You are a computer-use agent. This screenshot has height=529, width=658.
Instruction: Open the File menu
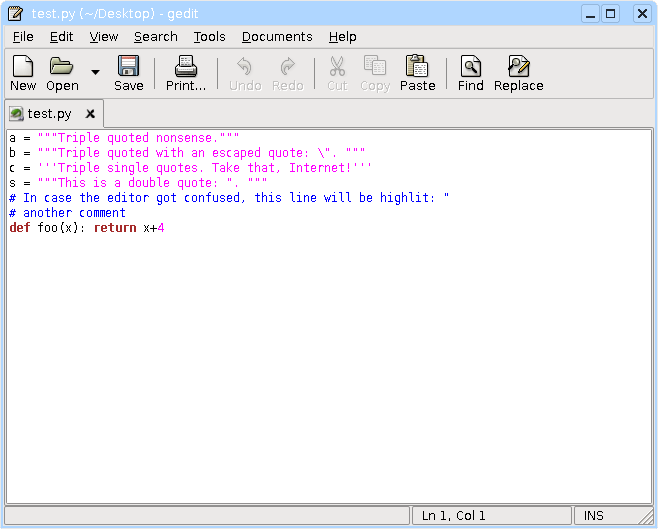pos(23,37)
